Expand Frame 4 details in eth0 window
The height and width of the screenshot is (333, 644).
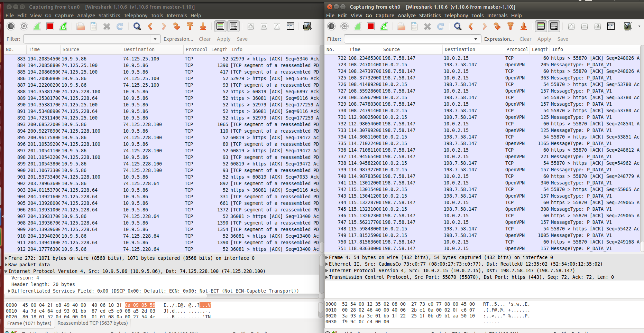[327, 257]
